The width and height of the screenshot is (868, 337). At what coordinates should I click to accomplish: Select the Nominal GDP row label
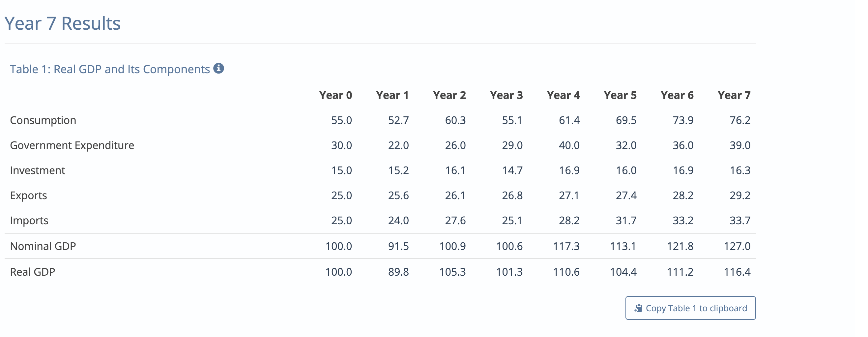click(43, 246)
